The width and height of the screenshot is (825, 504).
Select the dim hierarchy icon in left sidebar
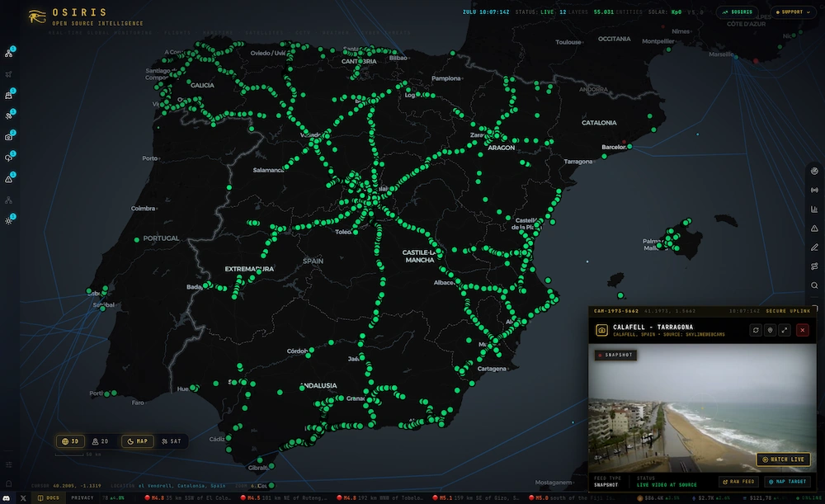(9, 200)
